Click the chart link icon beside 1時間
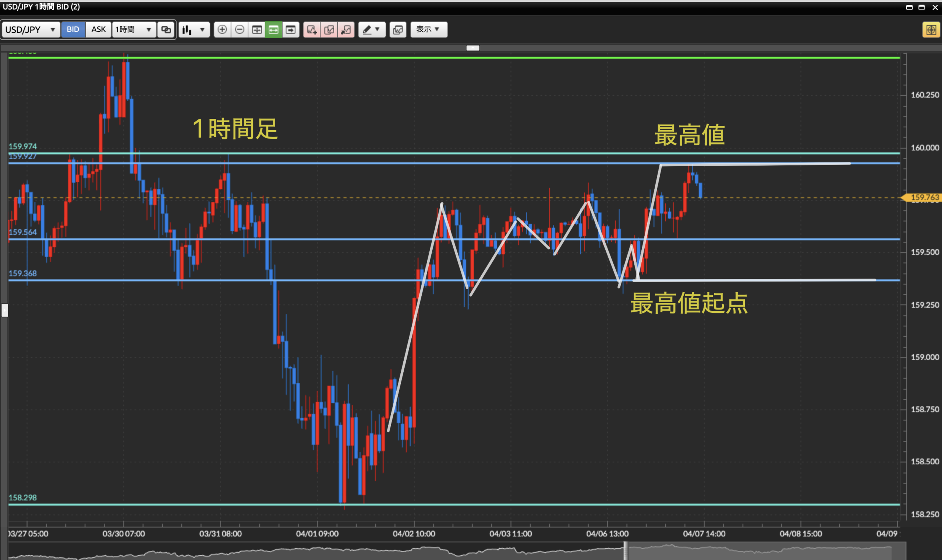Screen dimensions: 942x560 [x=166, y=29]
